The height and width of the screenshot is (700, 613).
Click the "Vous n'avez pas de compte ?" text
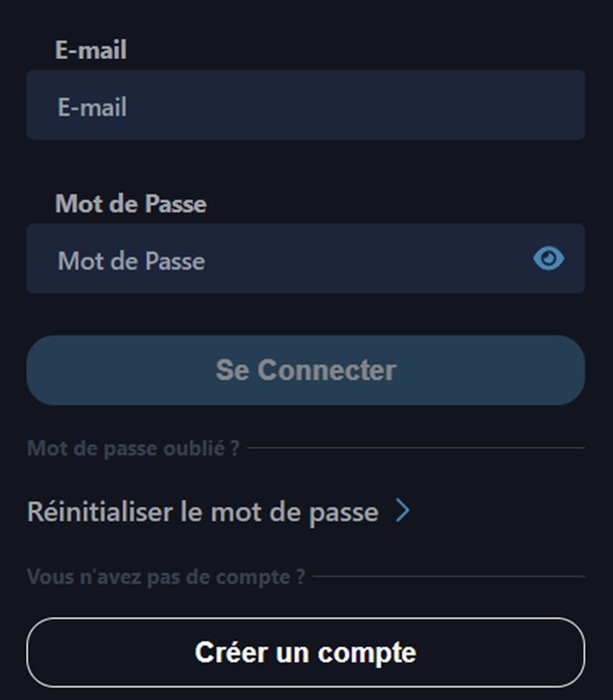(166, 577)
